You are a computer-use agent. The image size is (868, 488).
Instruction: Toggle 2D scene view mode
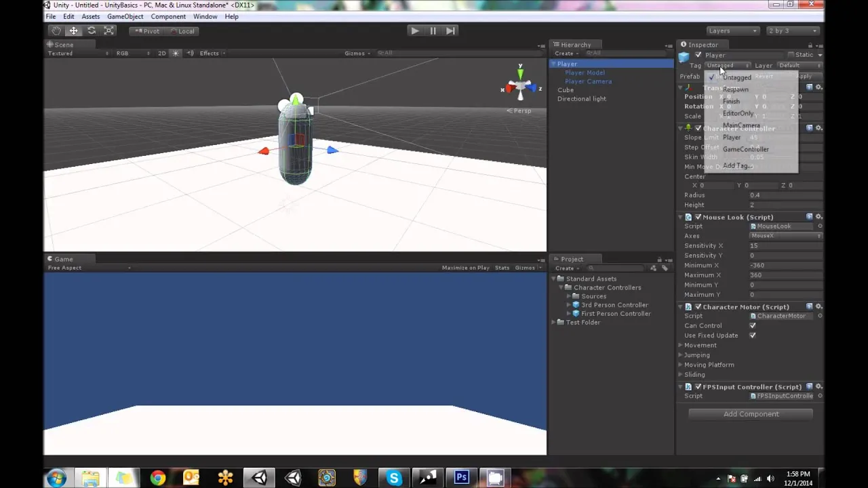click(x=161, y=53)
